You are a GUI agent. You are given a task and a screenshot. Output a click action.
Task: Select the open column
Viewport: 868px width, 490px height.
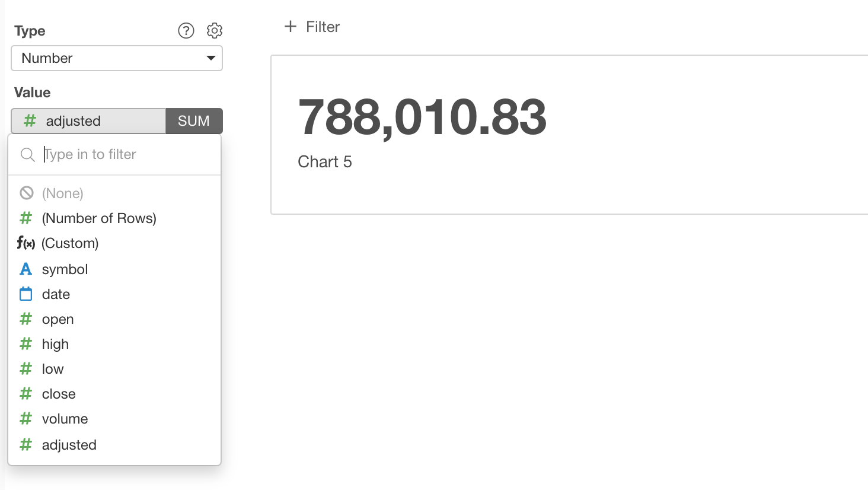coord(58,319)
